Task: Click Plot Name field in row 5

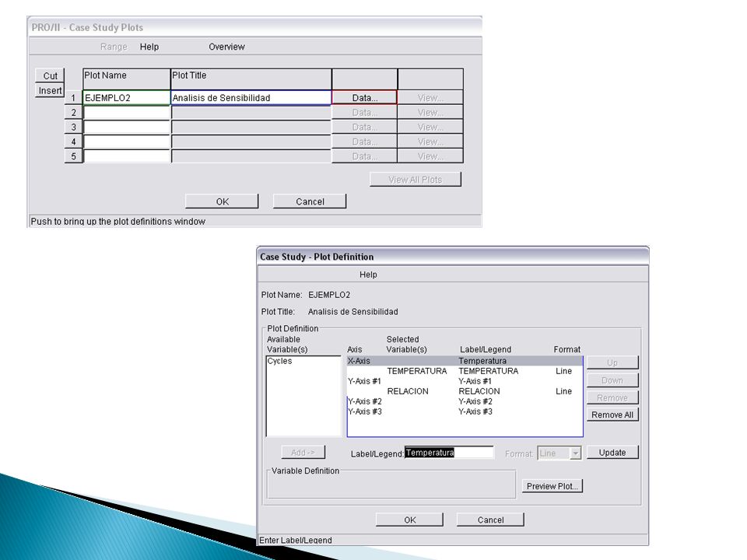Action: (126, 156)
